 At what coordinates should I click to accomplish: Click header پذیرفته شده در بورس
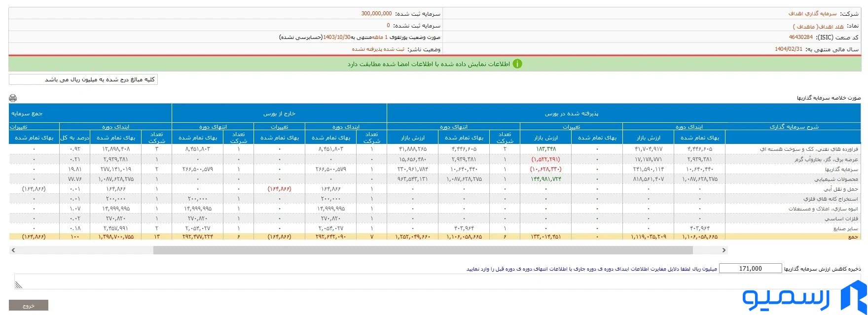point(572,113)
